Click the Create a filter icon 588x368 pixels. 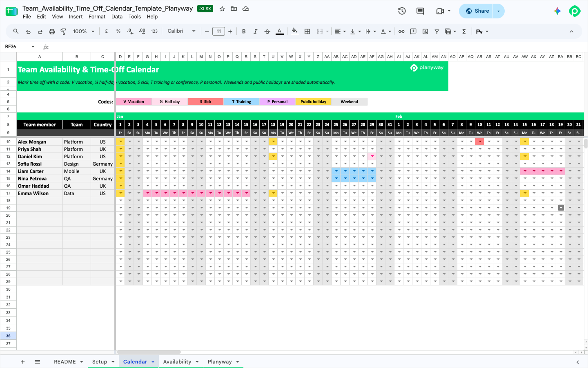pyautogui.click(x=437, y=31)
